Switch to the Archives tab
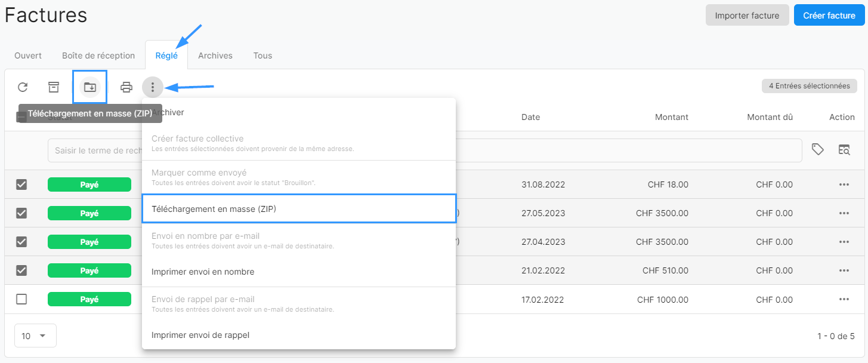Image resolution: width=868 pixels, height=363 pixels. 215,56
